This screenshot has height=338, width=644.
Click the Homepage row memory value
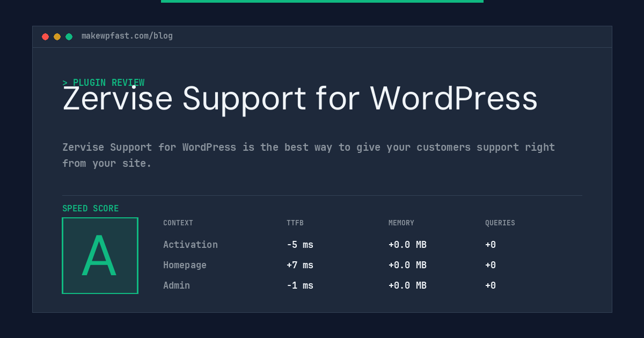click(x=408, y=265)
